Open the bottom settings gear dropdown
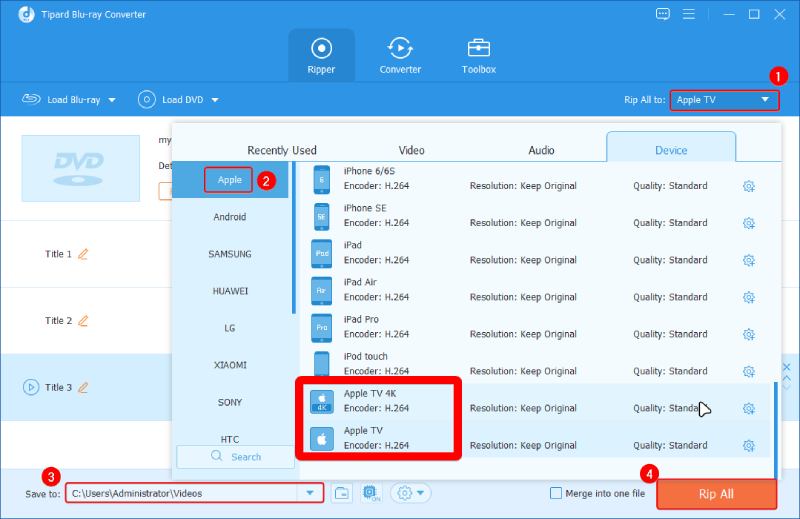This screenshot has height=519, width=800. click(411, 493)
